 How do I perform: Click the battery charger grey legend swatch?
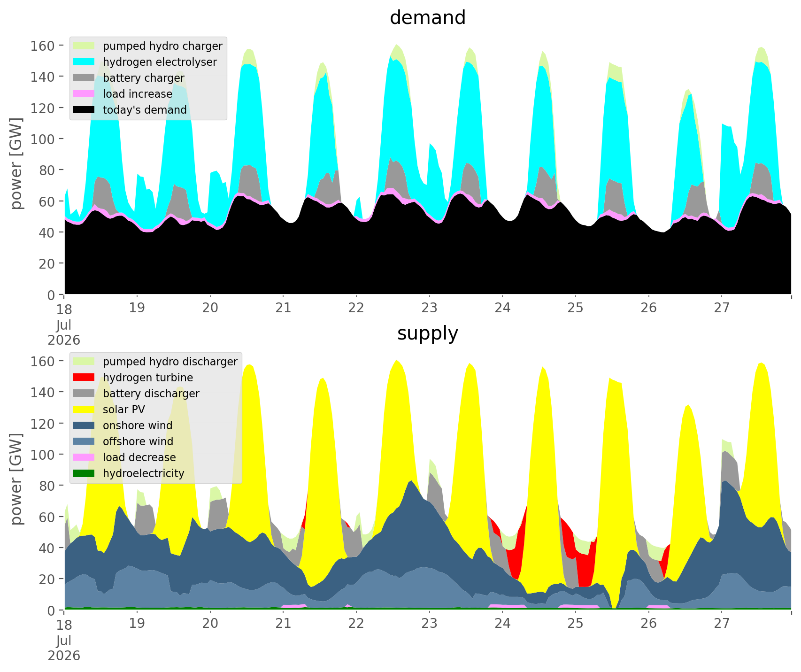pyautogui.click(x=85, y=78)
